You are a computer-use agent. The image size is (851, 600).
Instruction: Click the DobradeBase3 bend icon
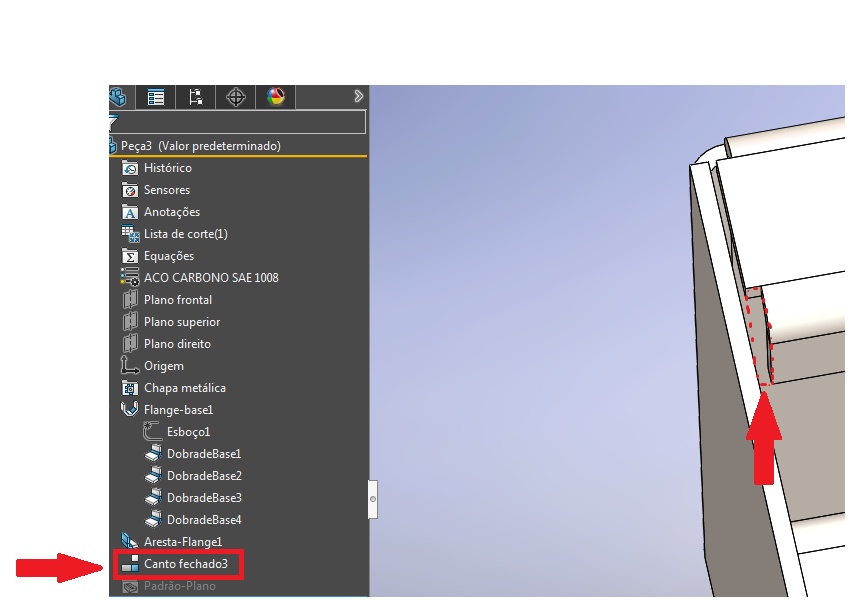tap(154, 497)
